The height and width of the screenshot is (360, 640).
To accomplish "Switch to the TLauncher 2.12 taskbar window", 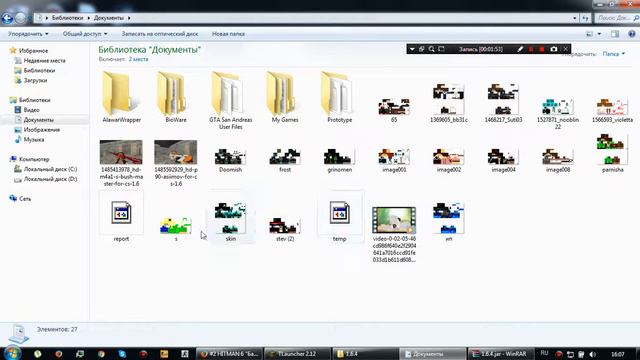I will tap(297, 354).
